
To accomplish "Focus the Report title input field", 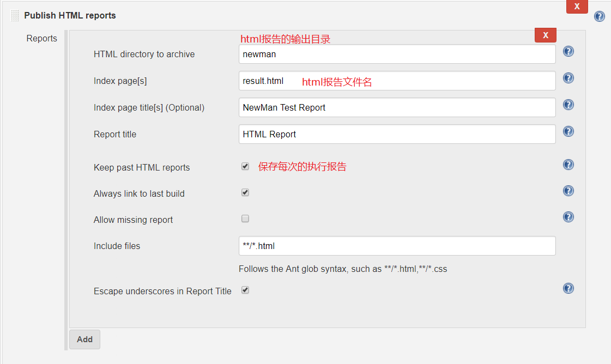I will (397, 134).
